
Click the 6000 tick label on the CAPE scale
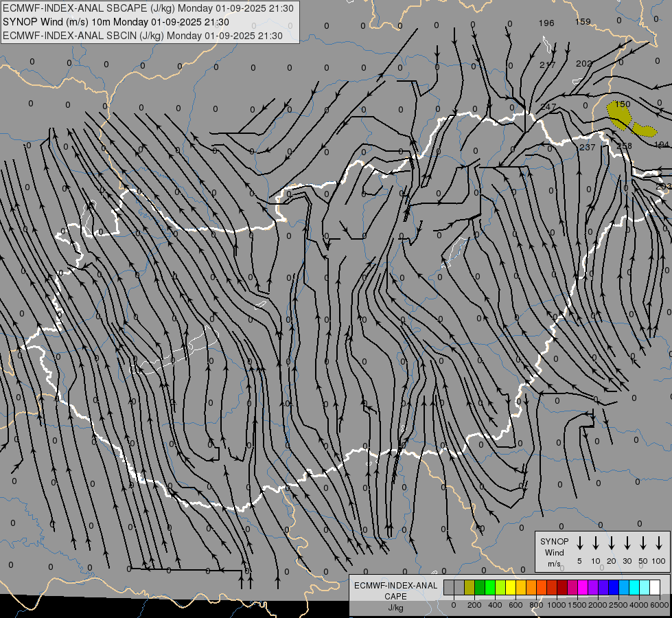[660, 605]
